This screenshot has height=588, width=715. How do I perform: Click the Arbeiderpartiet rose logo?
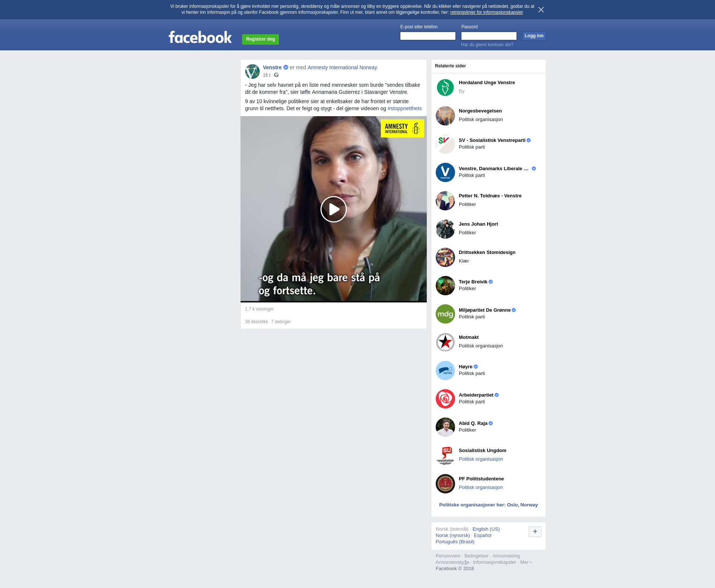pos(445,399)
